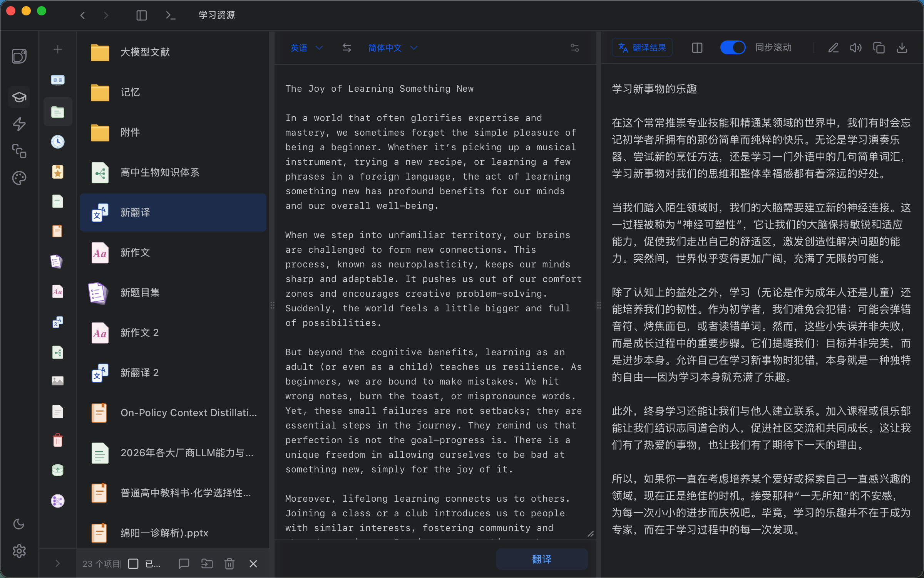Image resolution: width=924 pixels, height=578 pixels.
Task: Move selected items with folder-arrow icon
Action: coord(207,564)
